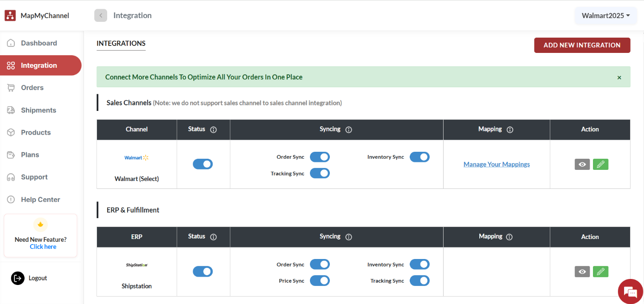Click ADD NEW INTEGRATION button
This screenshot has width=644, height=304.
[x=582, y=45]
